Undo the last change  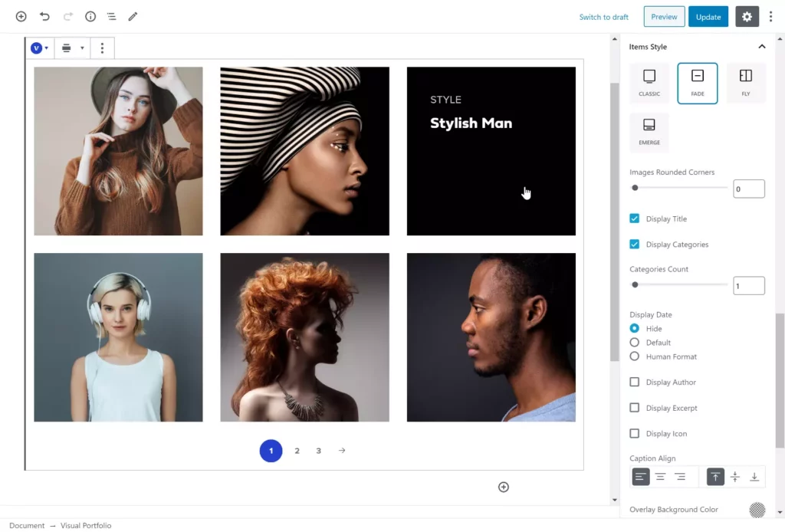pos(44,16)
